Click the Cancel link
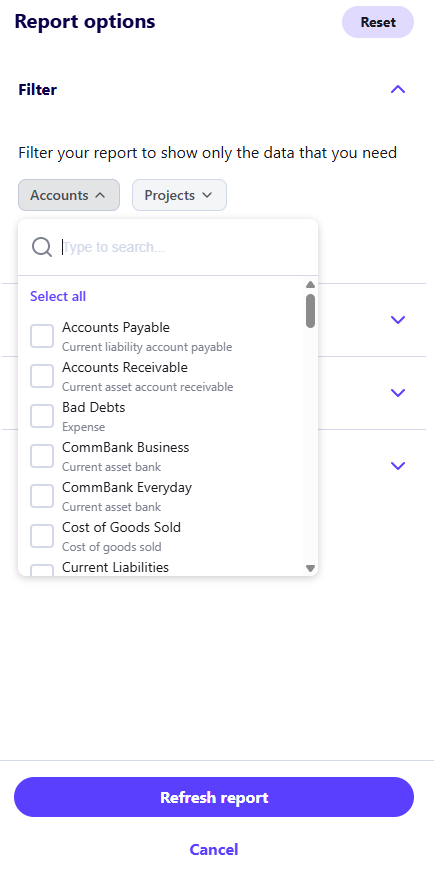 pyautogui.click(x=214, y=850)
